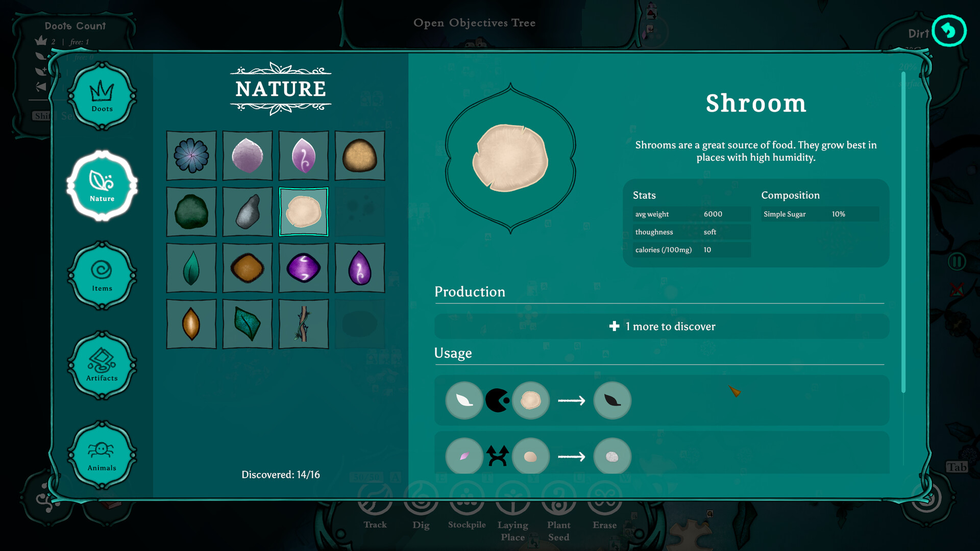Screen dimensions: 980x551
Task: Select the blue flower item
Action: tap(191, 156)
